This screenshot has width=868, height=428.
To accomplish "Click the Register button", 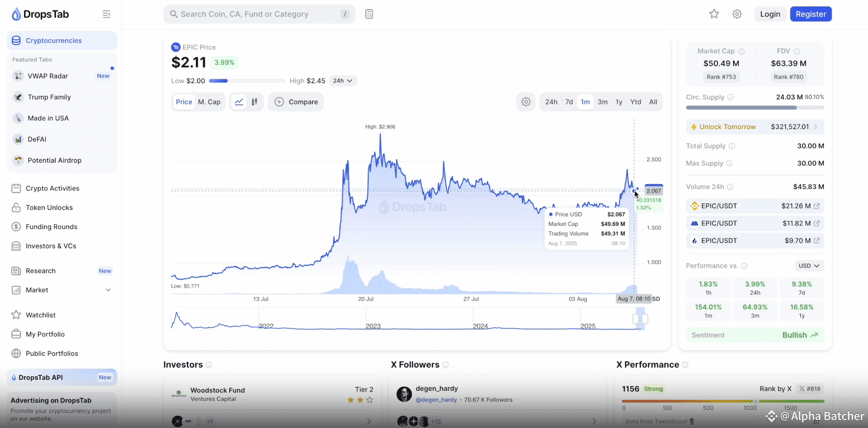I will pos(811,14).
